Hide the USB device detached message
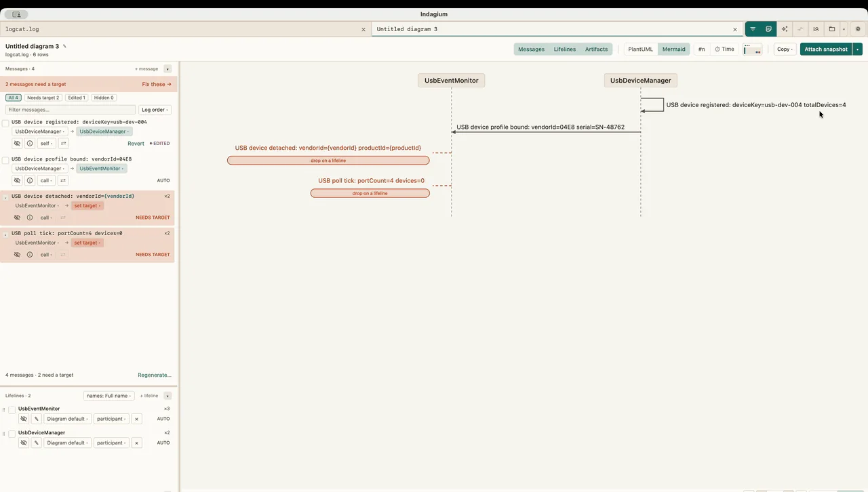868x492 pixels. tap(18, 218)
